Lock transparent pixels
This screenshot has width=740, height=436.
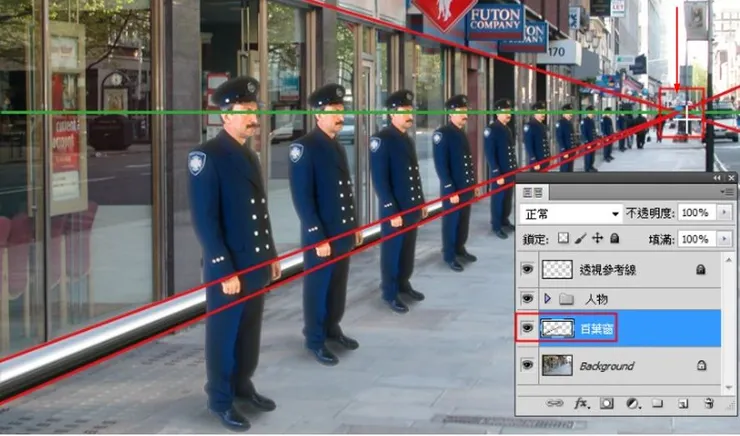[x=563, y=238]
